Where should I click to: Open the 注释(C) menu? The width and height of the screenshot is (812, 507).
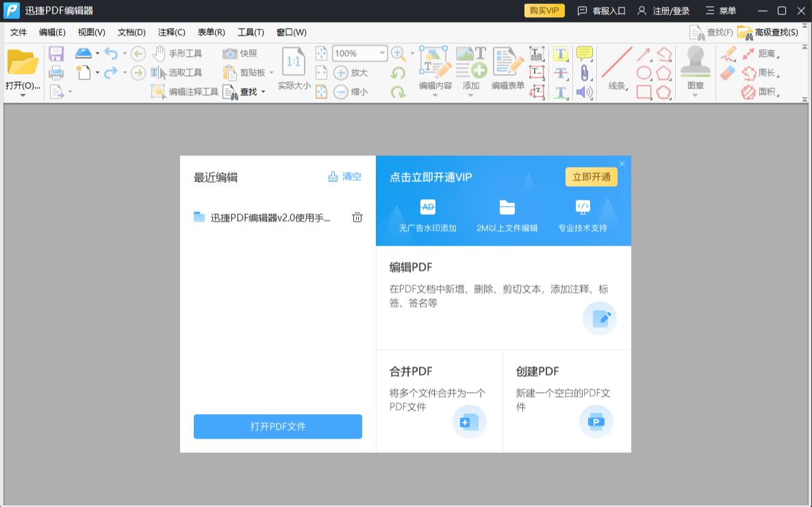[x=171, y=32]
